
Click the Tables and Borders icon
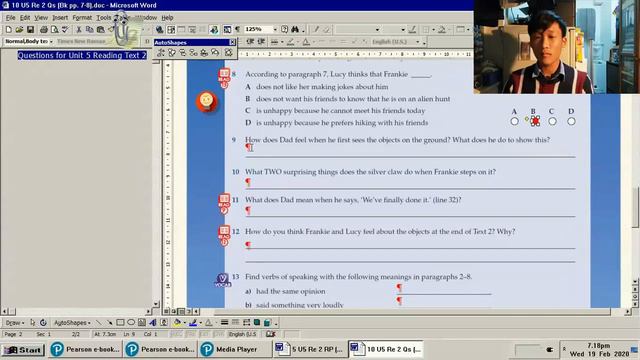click(x=171, y=29)
